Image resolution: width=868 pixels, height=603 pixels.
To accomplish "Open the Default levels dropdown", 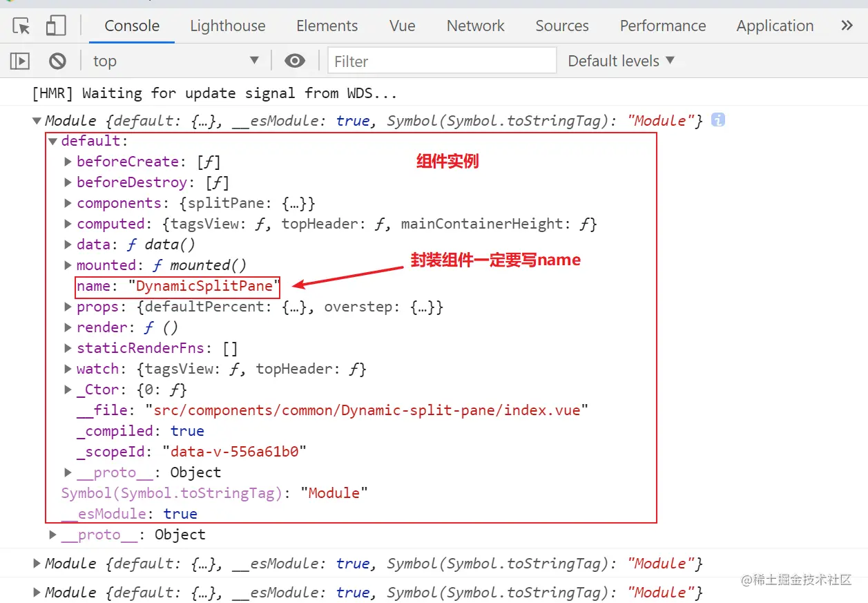I will tap(621, 61).
